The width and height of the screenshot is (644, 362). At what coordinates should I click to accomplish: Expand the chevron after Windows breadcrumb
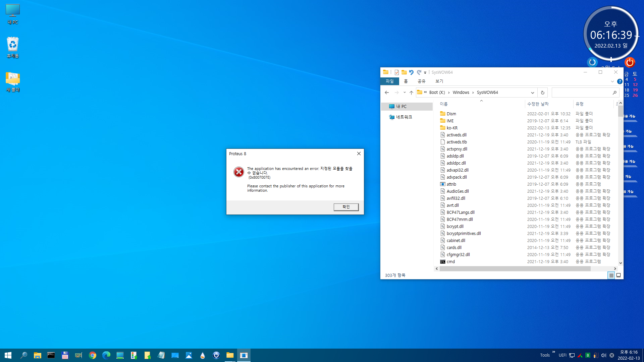(x=473, y=93)
